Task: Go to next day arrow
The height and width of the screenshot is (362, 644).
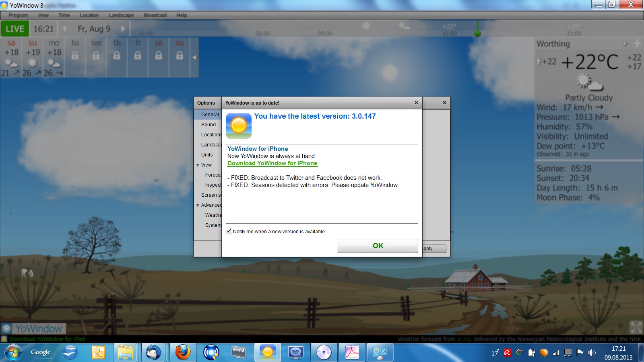Action: point(123,29)
